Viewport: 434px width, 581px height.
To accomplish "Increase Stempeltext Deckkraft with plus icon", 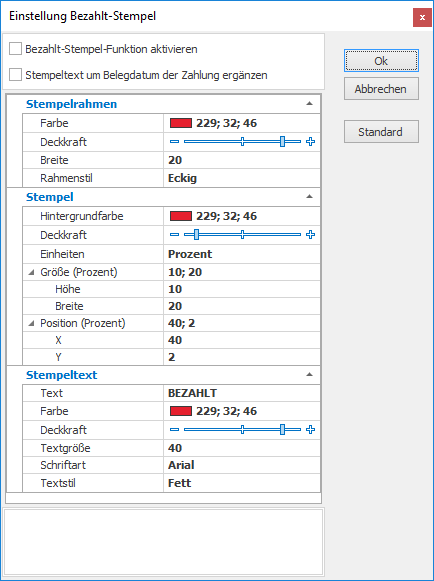I will (x=311, y=429).
